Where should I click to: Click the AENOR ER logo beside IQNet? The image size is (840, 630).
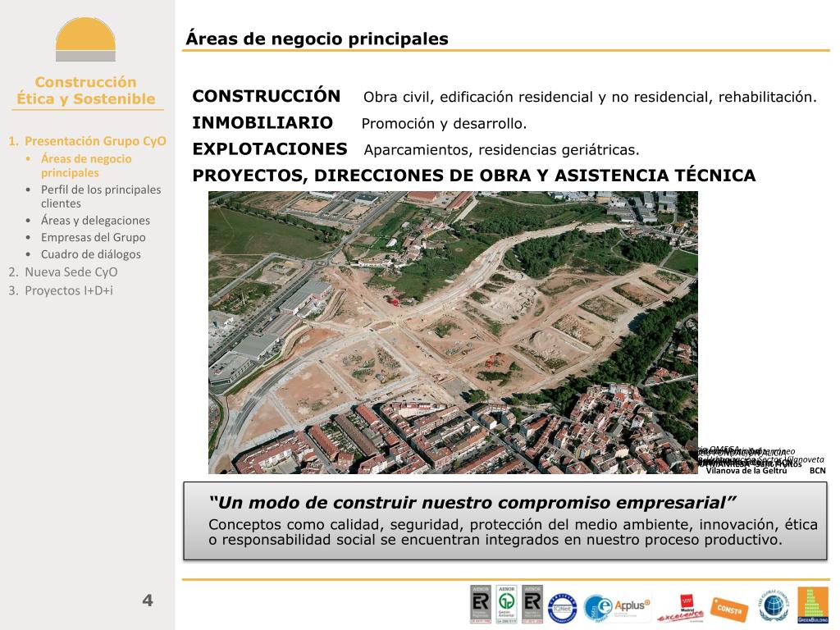(532, 605)
